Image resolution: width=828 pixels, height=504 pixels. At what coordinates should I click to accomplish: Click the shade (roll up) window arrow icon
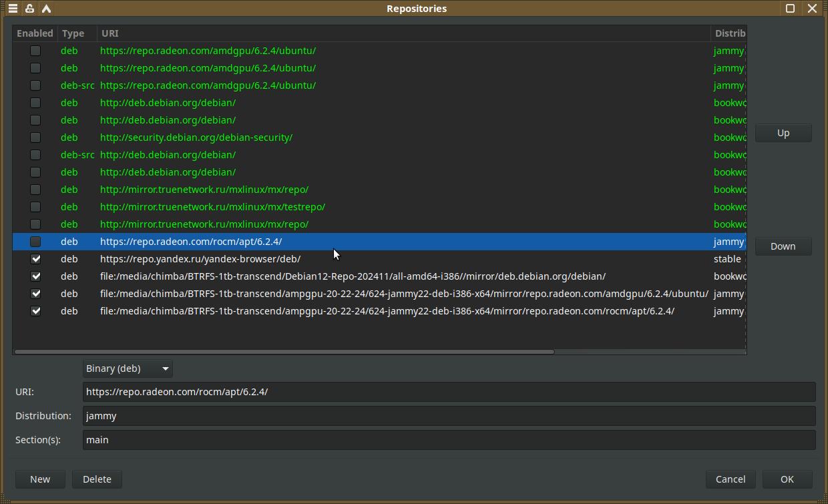point(46,9)
